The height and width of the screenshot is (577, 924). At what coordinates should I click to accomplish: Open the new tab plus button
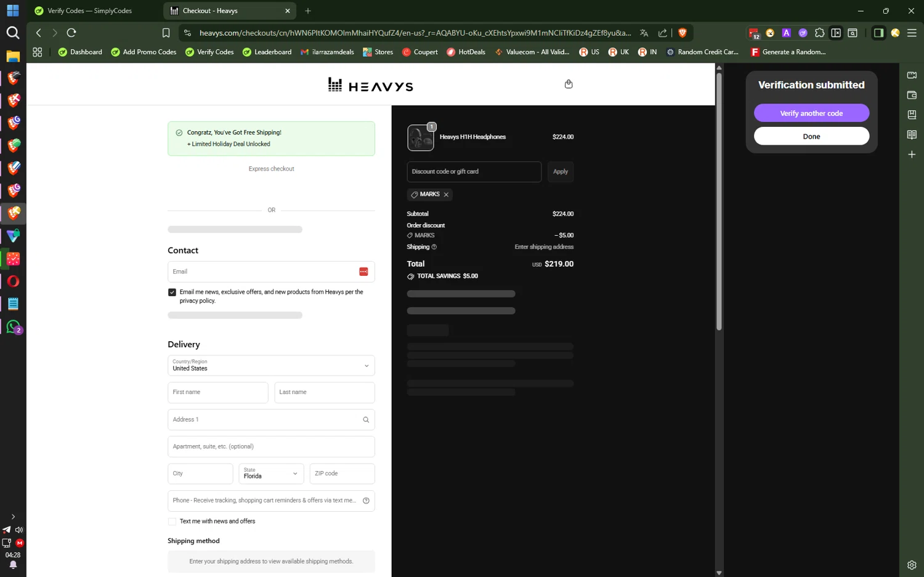(x=308, y=10)
